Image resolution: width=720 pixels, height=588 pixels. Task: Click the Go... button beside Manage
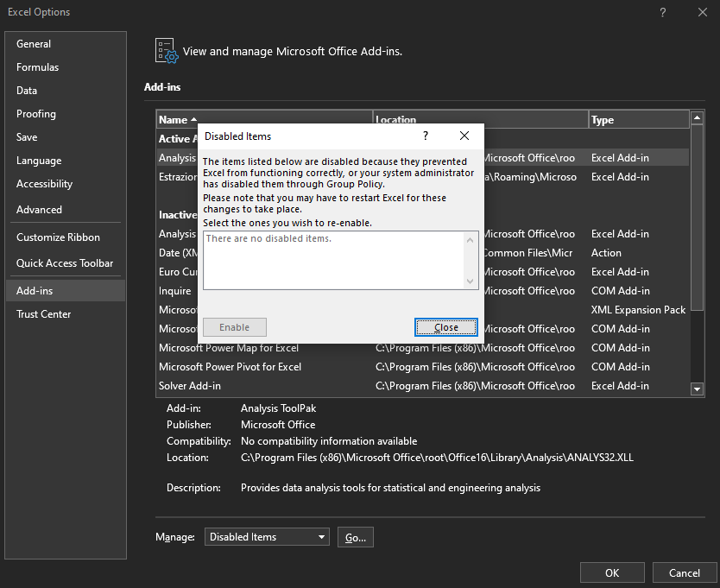356,537
